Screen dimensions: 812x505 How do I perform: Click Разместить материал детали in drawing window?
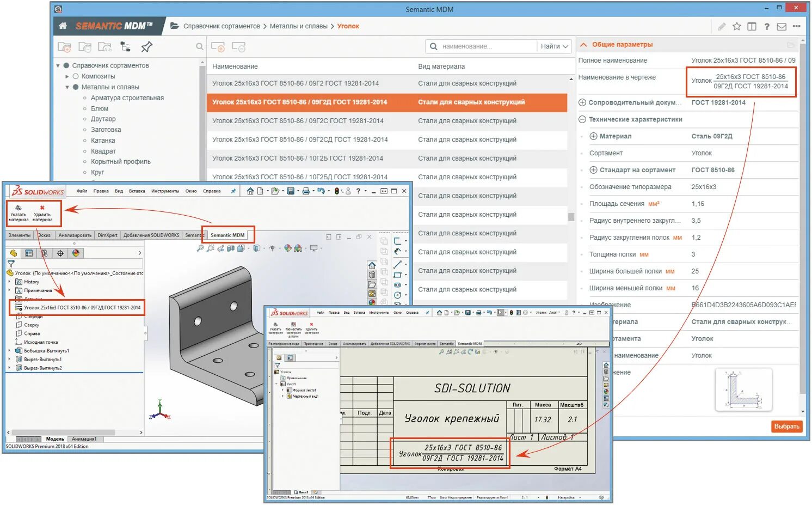click(x=293, y=330)
